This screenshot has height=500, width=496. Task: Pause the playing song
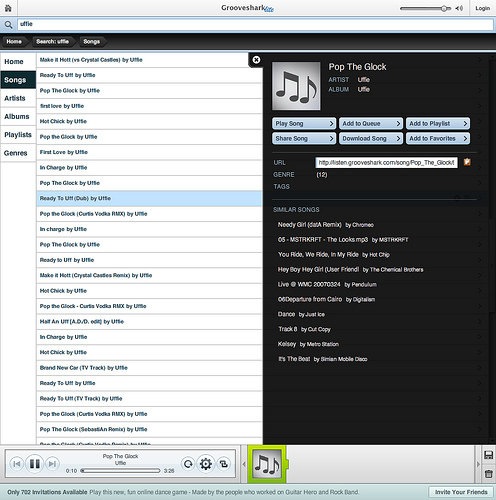coord(35,464)
